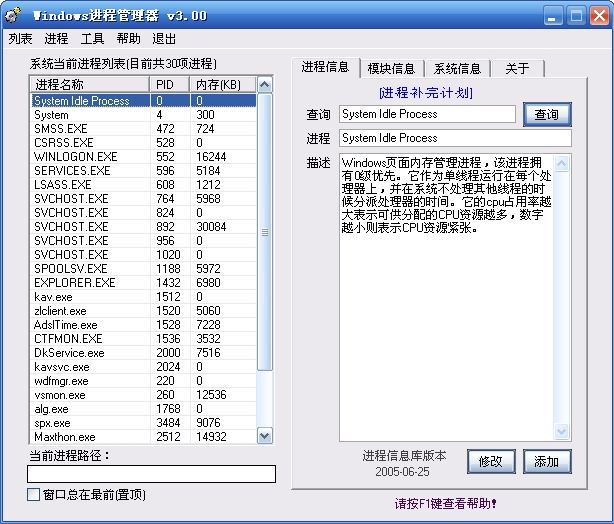Viewport: 614px width, 524px height.
Task: Select the EXPLORER.EXE process row
Action: tap(144, 283)
